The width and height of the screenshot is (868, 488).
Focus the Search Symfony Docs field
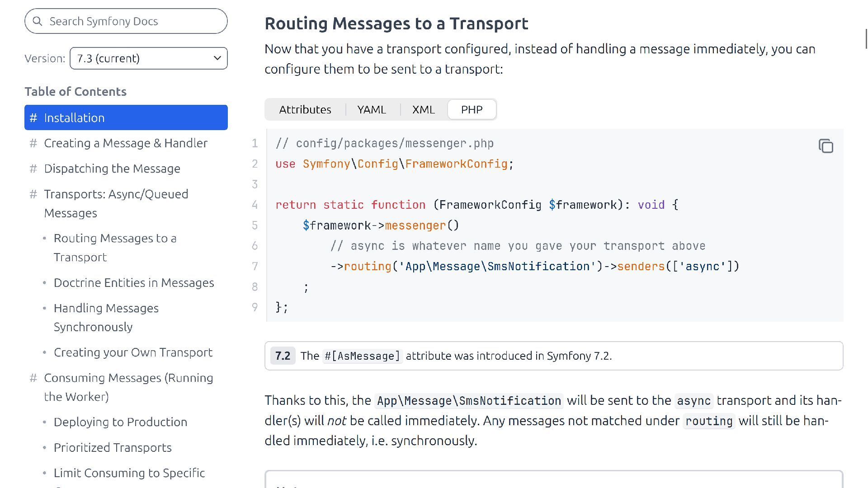131,21
